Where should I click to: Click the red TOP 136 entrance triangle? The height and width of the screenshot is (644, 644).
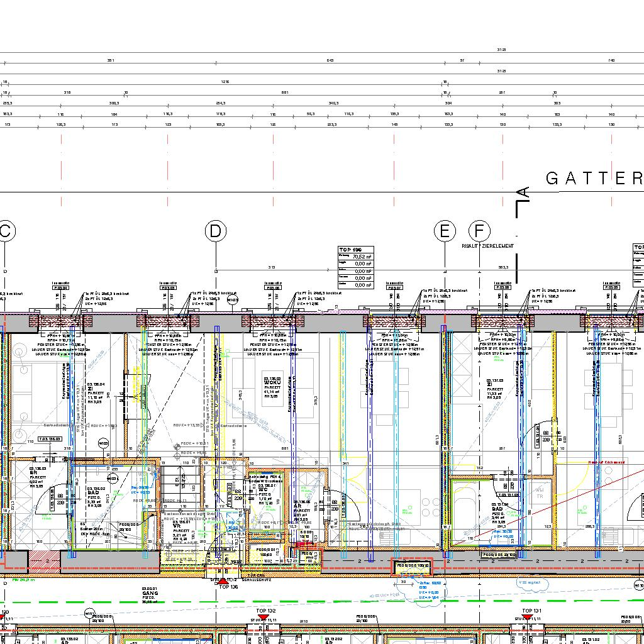tap(223, 580)
